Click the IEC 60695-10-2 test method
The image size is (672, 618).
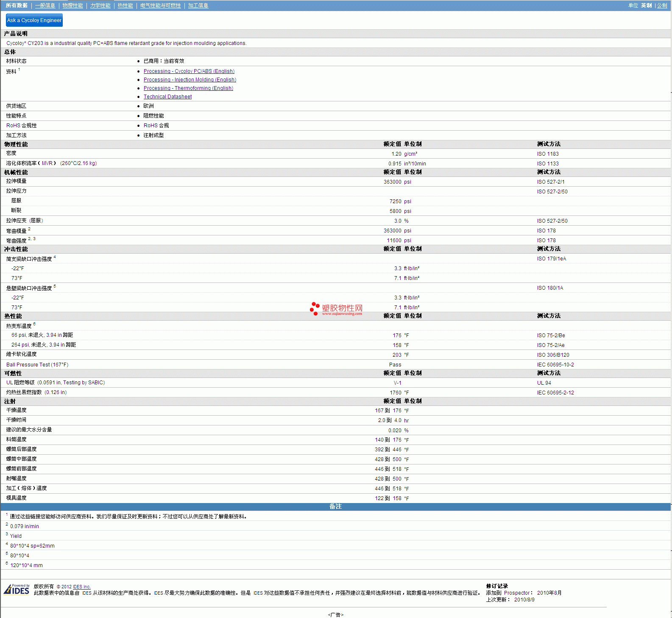tap(555, 365)
